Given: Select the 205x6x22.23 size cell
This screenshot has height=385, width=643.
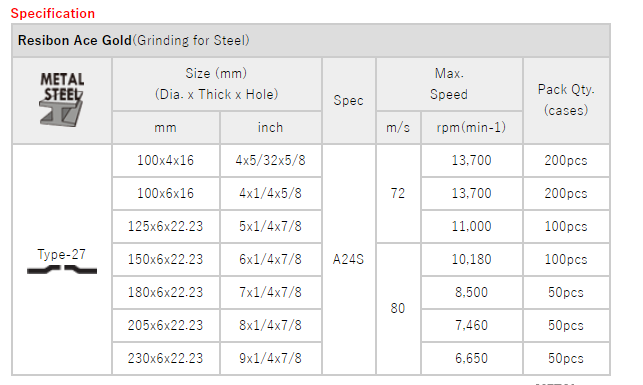Looking at the screenshot, I should pos(165,325).
